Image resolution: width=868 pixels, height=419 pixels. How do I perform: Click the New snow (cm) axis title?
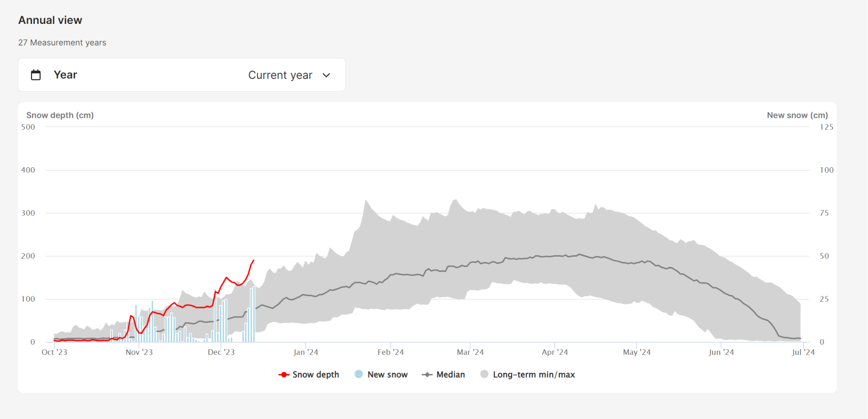797,115
